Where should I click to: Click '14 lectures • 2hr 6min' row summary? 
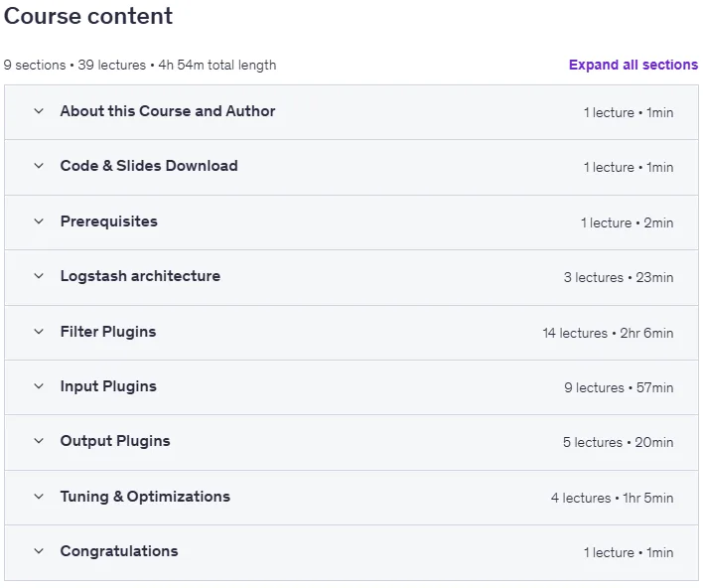(608, 333)
